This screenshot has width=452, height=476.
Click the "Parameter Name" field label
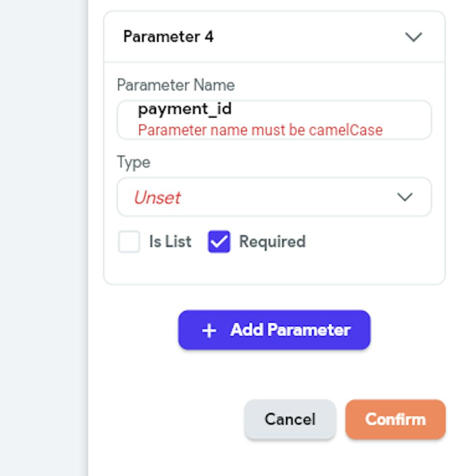tap(176, 85)
